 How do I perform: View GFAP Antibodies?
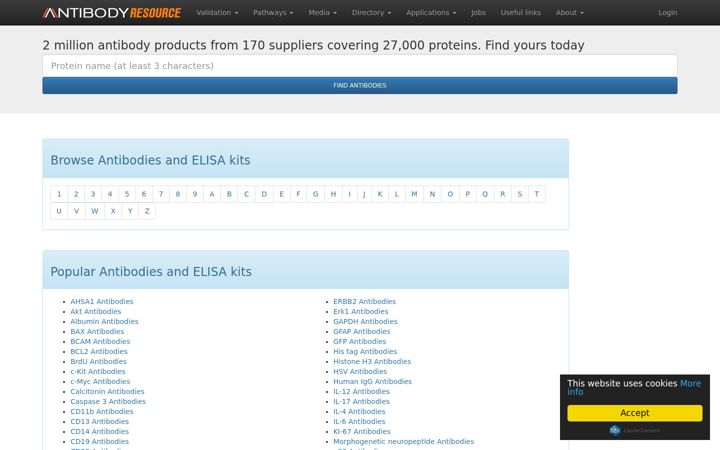[362, 332]
